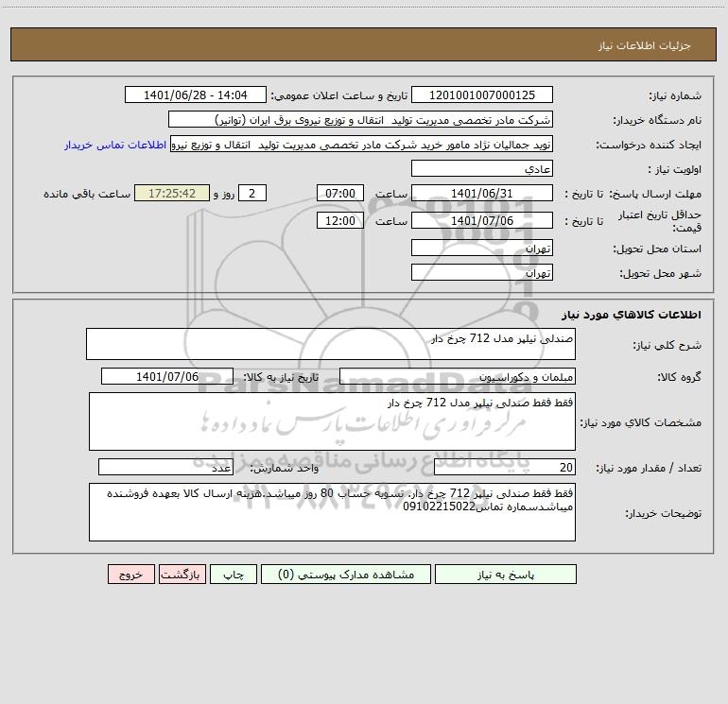Click the پاسخ به نیاز button
Screen dimensions: 728x704
point(506,574)
